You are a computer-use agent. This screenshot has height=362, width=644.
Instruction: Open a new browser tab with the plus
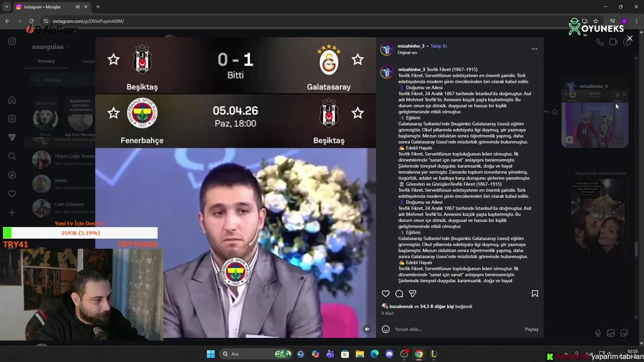98,7
